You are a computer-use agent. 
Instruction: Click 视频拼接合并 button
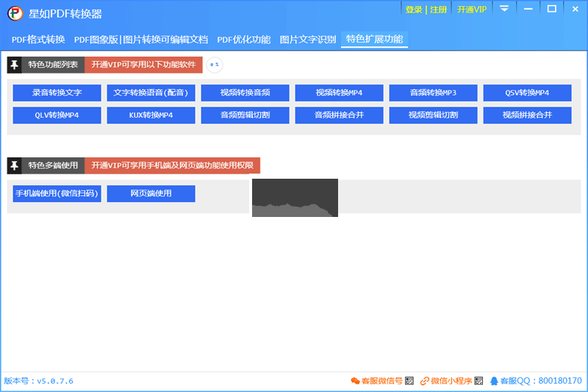527,115
